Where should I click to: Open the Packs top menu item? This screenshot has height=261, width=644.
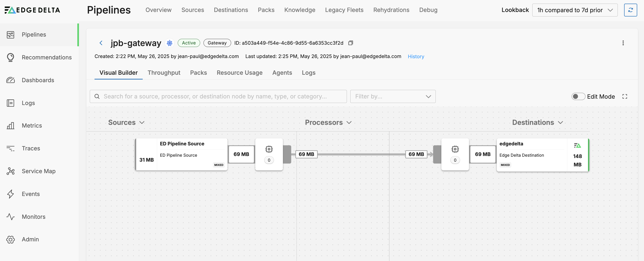[266, 10]
